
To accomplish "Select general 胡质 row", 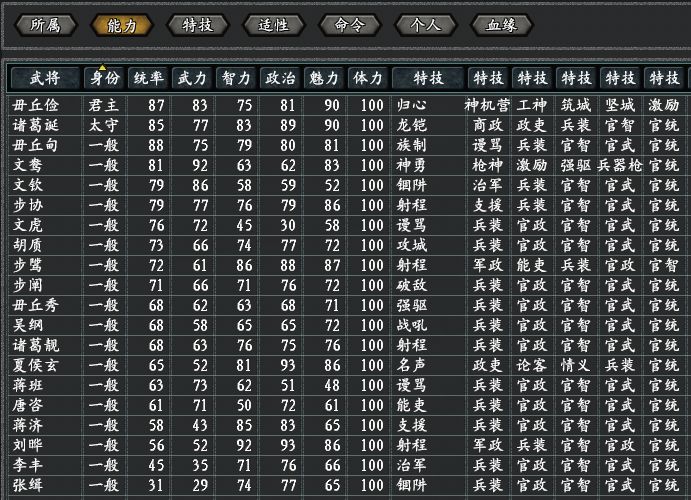I will pos(349,245).
